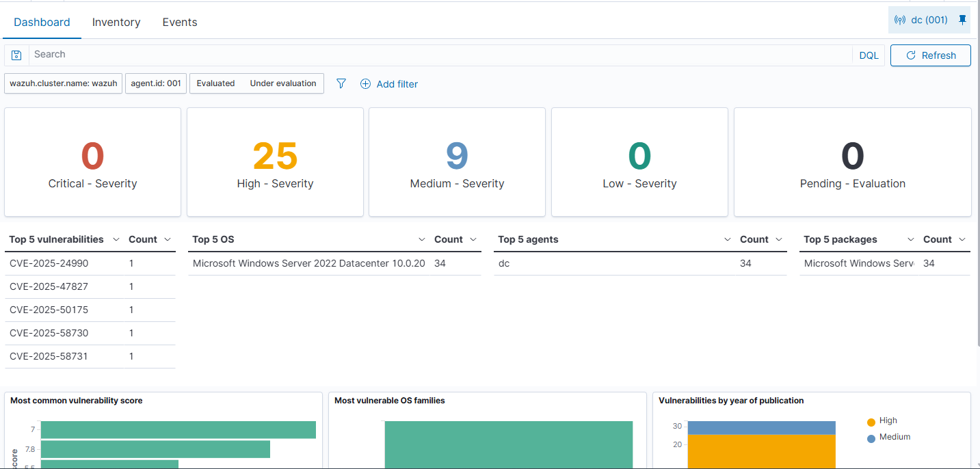Click the filter funnel icon

click(341, 83)
